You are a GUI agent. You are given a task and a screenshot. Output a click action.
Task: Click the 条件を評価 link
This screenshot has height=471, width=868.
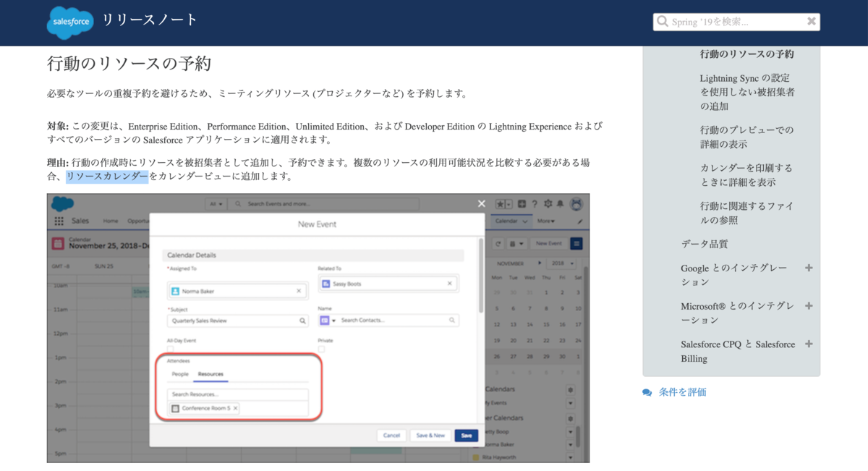682,392
